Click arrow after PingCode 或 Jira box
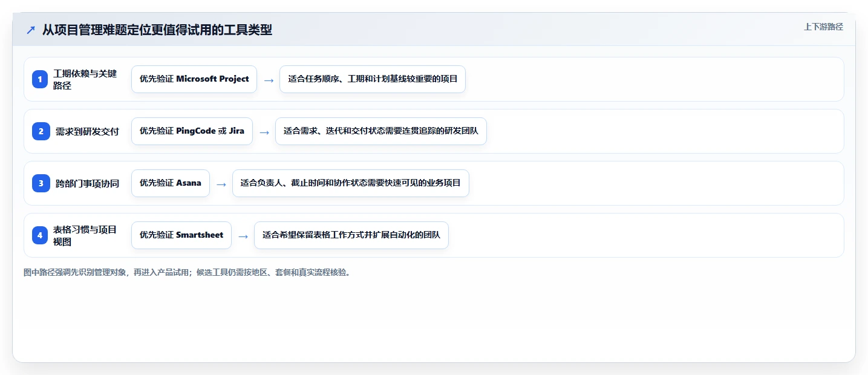Screen dimensions: 868x375 pyautogui.click(x=264, y=132)
